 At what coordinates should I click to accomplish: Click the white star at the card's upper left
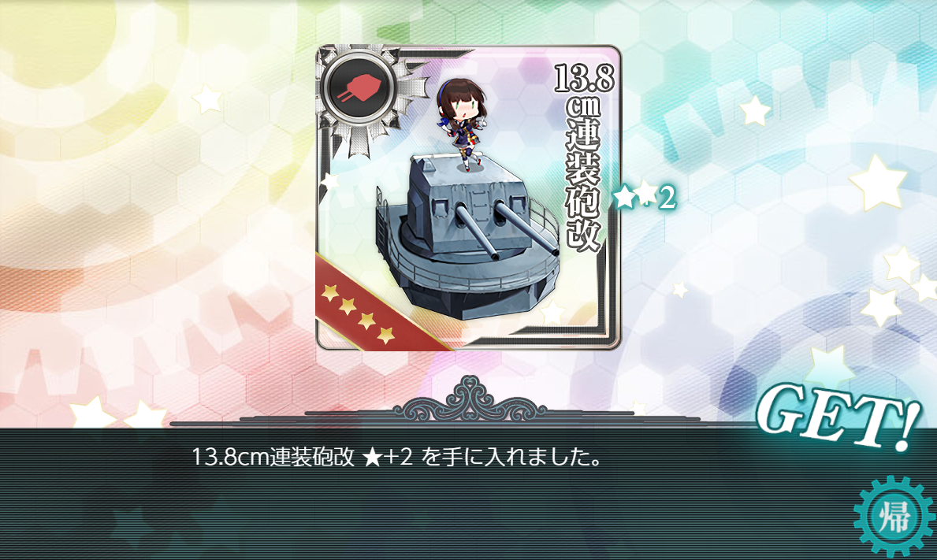206,98
